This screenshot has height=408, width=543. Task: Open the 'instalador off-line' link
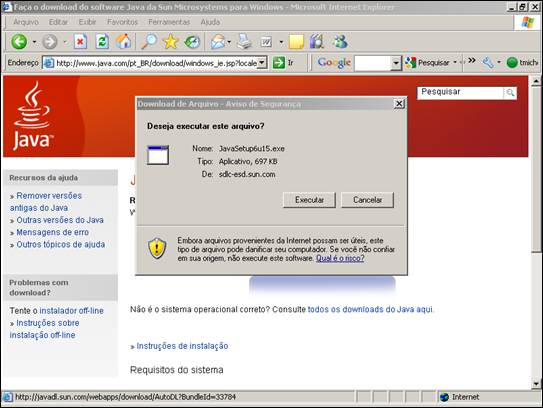pos(71,311)
